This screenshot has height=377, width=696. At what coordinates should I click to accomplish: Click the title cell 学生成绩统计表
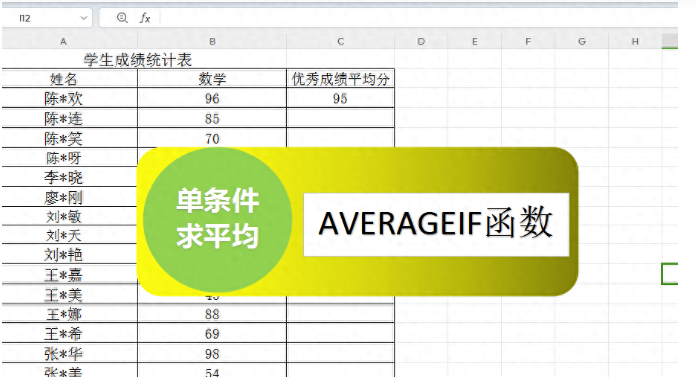138,60
